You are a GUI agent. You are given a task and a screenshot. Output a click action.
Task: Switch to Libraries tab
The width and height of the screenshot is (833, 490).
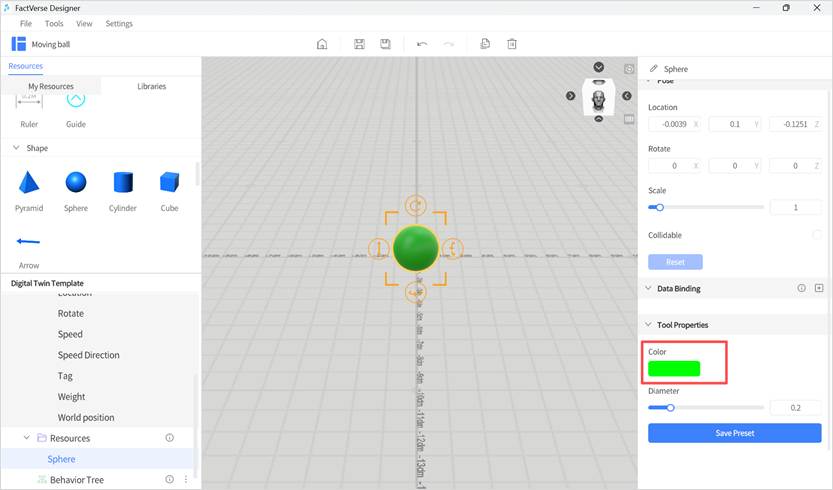click(x=151, y=86)
